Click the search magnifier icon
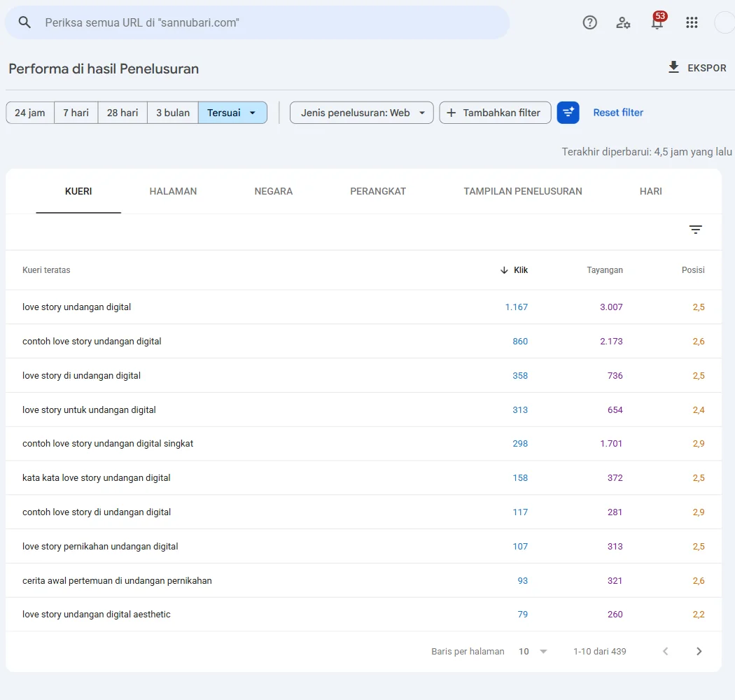Screen dimensions: 735x700 click(24, 22)
